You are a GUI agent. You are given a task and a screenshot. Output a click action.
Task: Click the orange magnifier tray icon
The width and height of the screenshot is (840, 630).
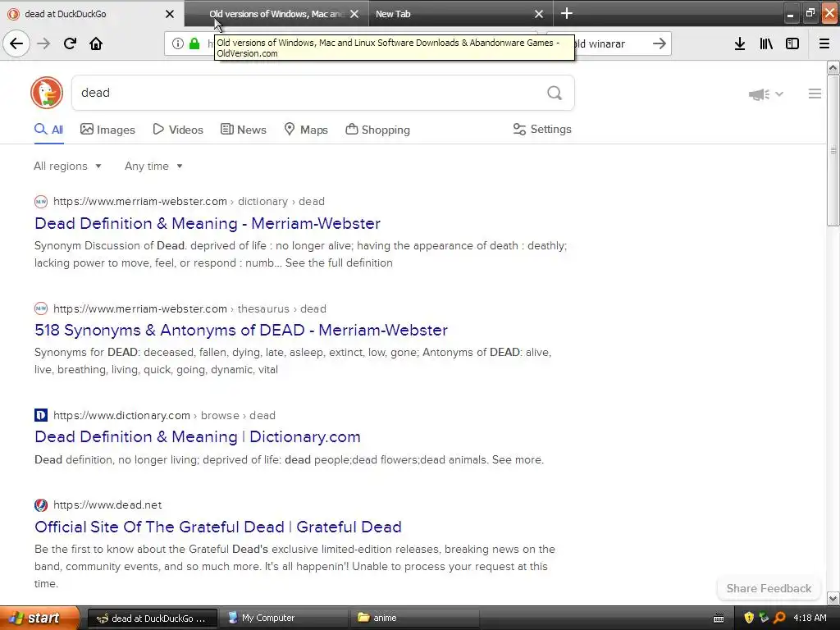click(x=779, y=618)
